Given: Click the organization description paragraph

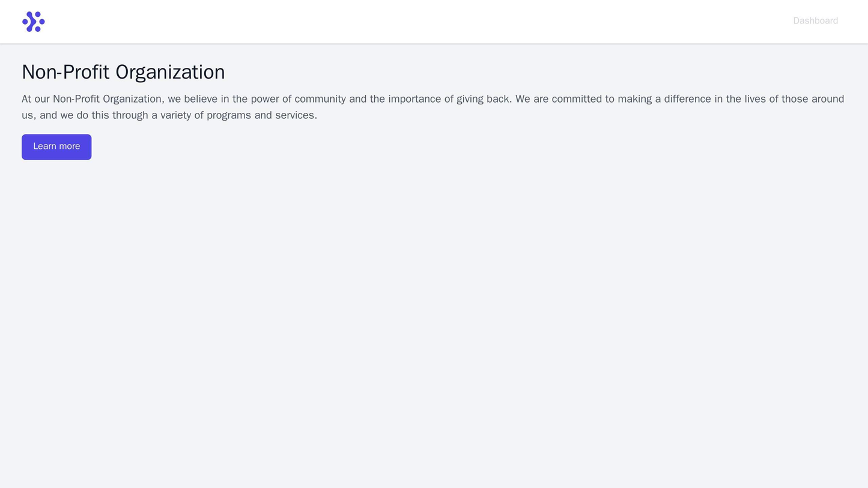Looking at the screenshot, I should [x=432, y=107].
